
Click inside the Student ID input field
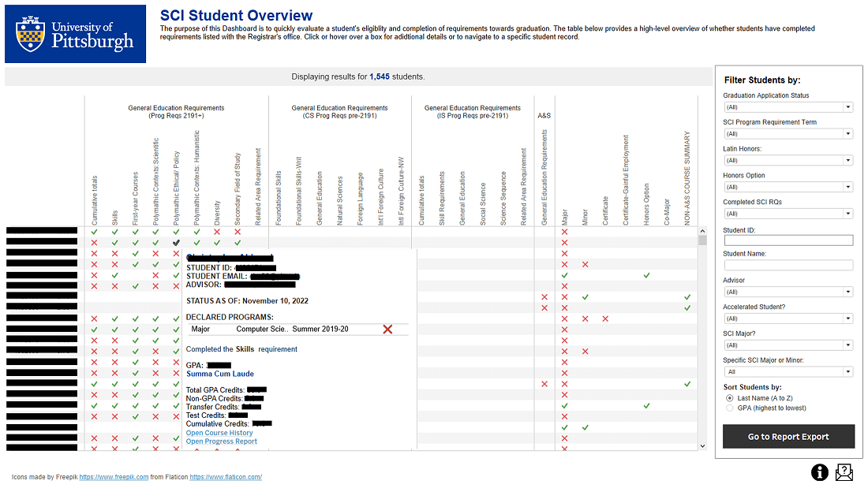click(788, 240)
